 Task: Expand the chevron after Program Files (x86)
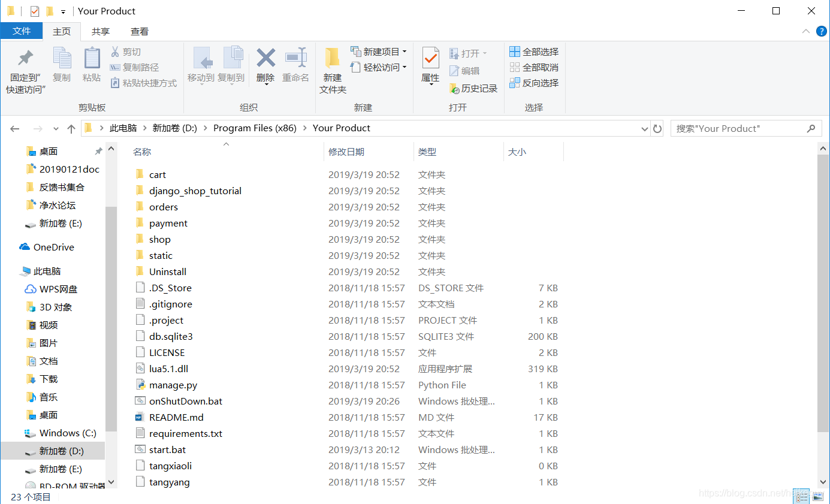pyautogui.click(x=304, y=128)
